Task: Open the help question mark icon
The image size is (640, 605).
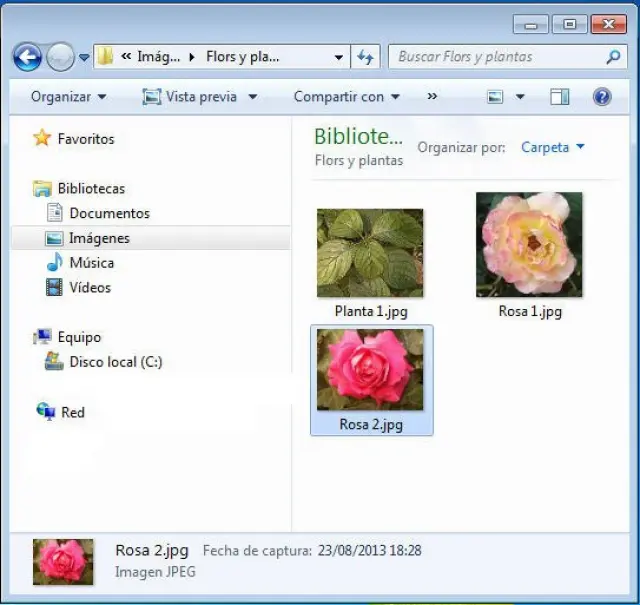Action: click(602, 97)
